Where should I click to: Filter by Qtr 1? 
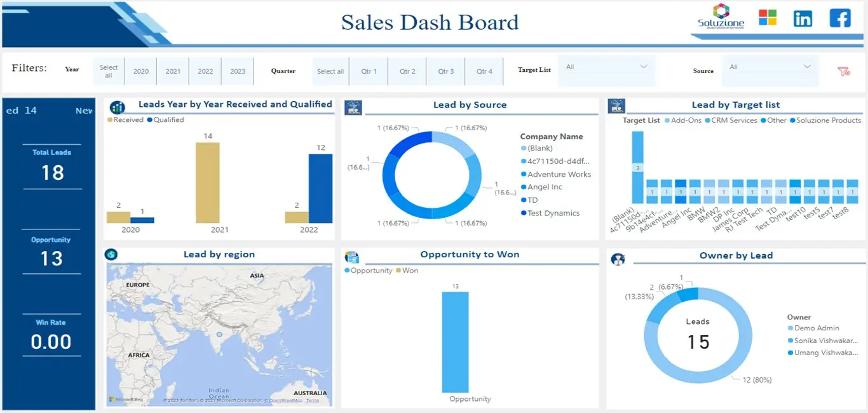click(369, 71)
